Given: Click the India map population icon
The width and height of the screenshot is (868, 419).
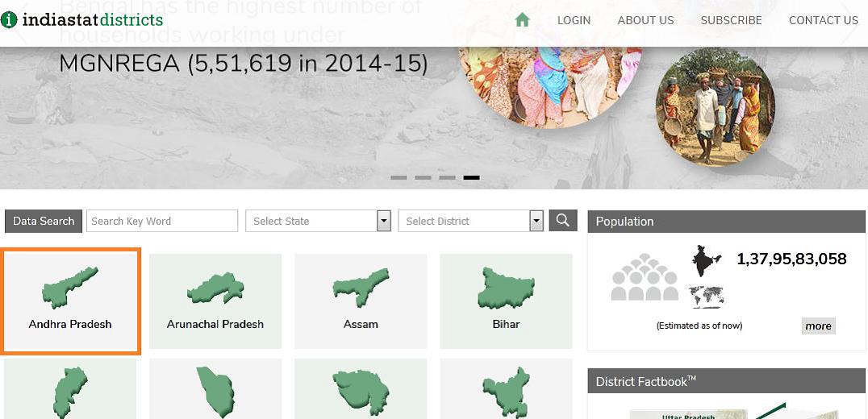Looking at the screenshot, I should (707, 262).
